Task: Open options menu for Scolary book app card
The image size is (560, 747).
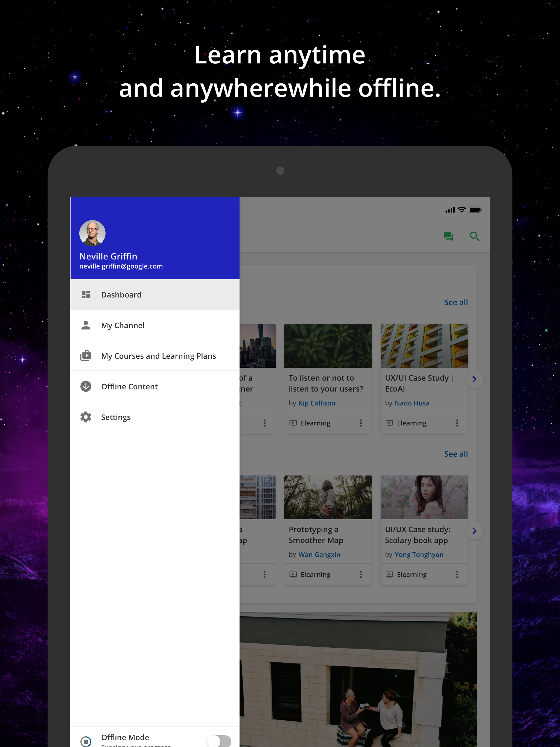Action: (x=457, y=574)
